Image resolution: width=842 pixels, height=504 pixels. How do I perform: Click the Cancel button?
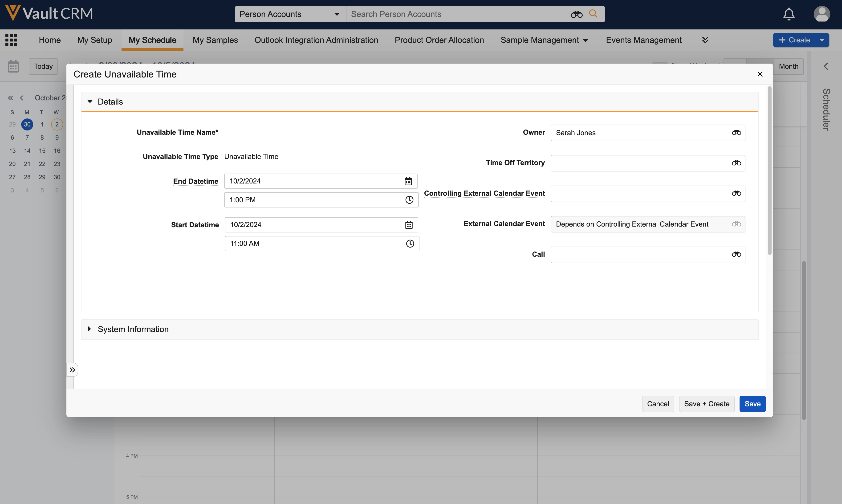[658, 404]
